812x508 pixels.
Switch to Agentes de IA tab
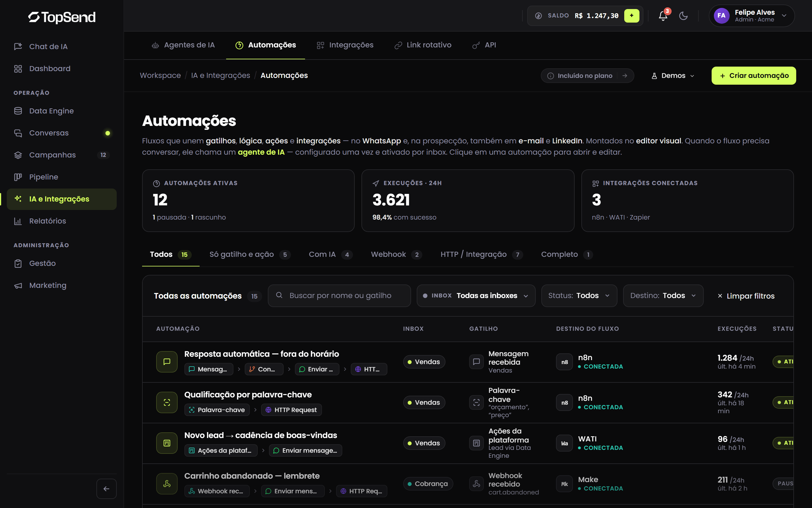click(x=183, y=45)
